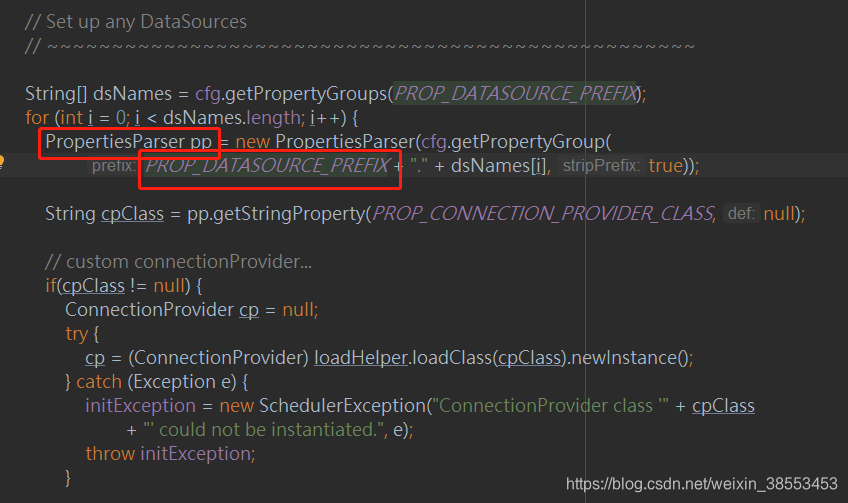Click the 'new PropertiesParser' constructor call
This screenshot has height=503, width=848.
pos(326,142)
